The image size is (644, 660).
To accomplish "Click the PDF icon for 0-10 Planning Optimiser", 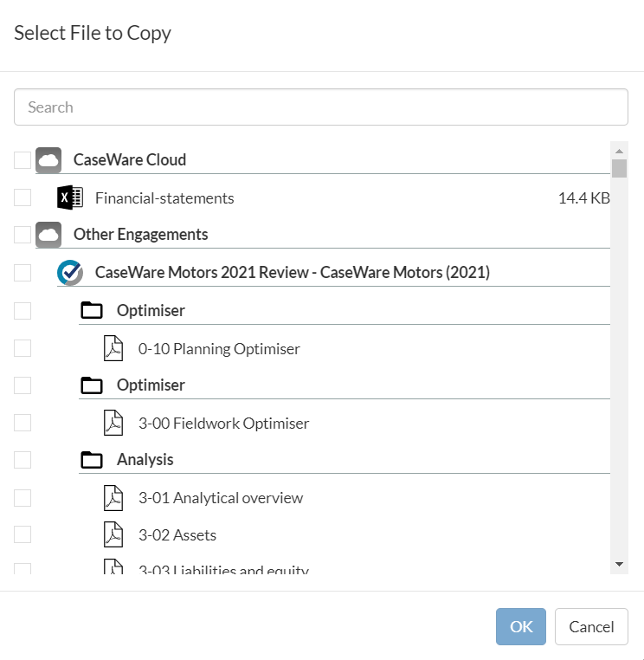I will point(113,348).
